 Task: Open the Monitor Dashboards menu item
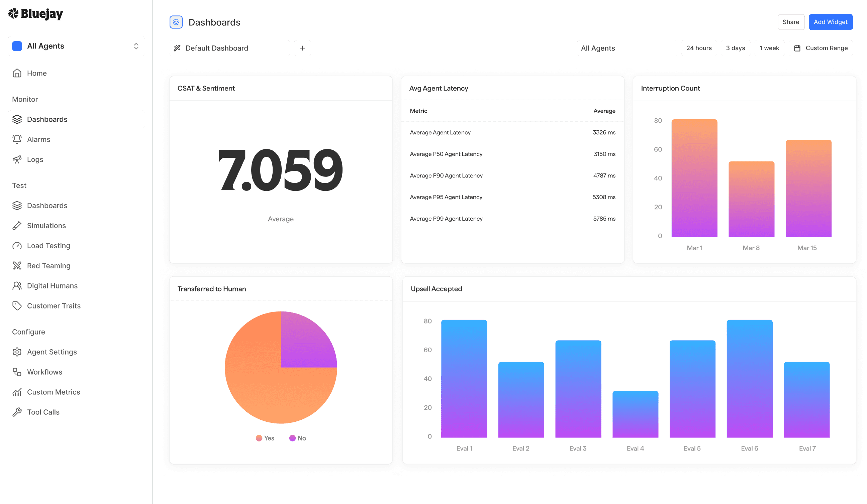click(x=76, y=119)
